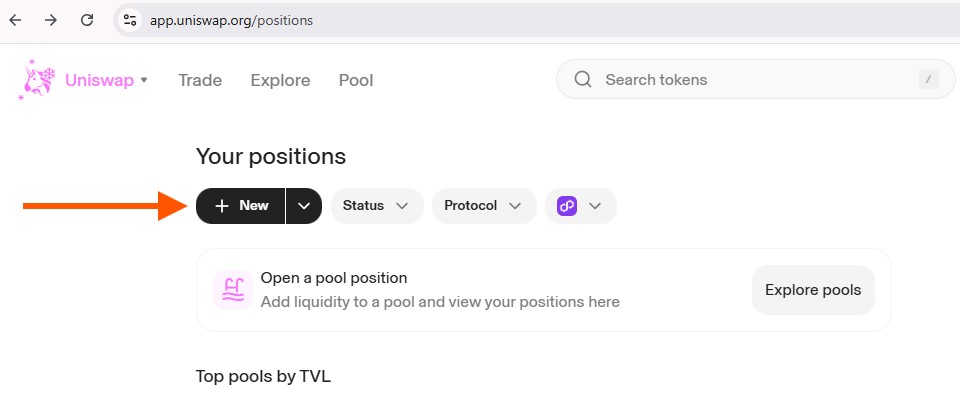Click the browser back arrow
The height and width of the screenshot is (408, 960).
tap(15, 20)
